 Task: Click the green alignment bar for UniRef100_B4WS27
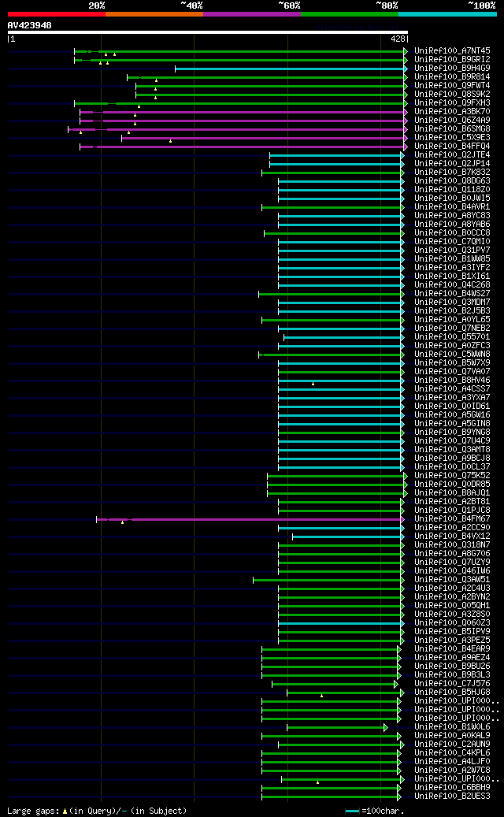click(x=331, y=294)
